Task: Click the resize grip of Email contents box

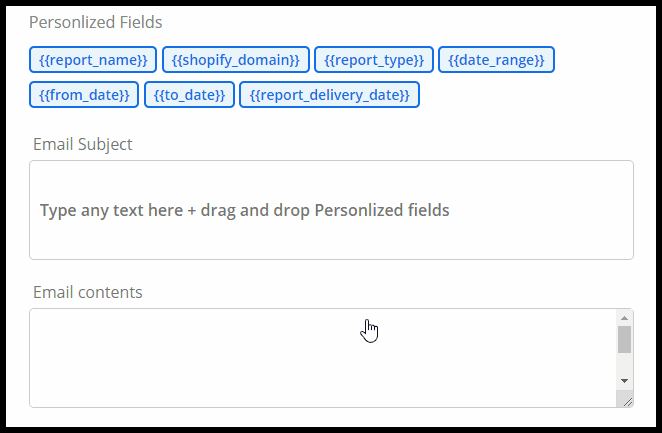Action: tap(625, 399)
